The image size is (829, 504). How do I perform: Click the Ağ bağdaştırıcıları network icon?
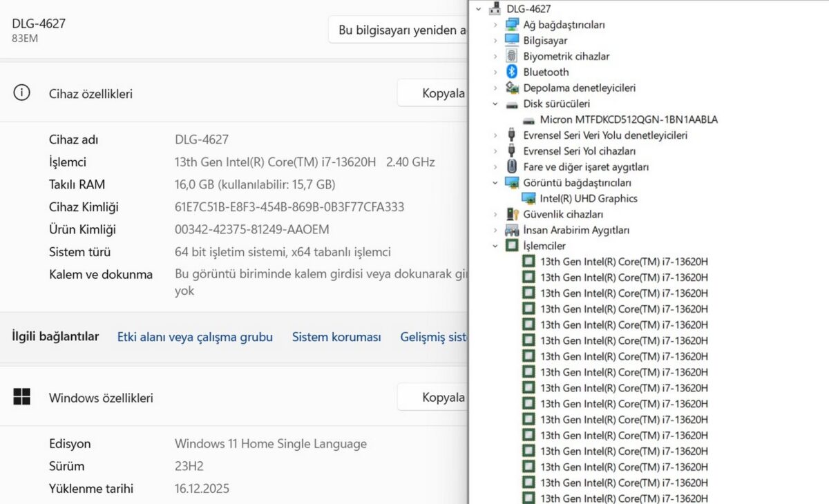pos(512,25)
